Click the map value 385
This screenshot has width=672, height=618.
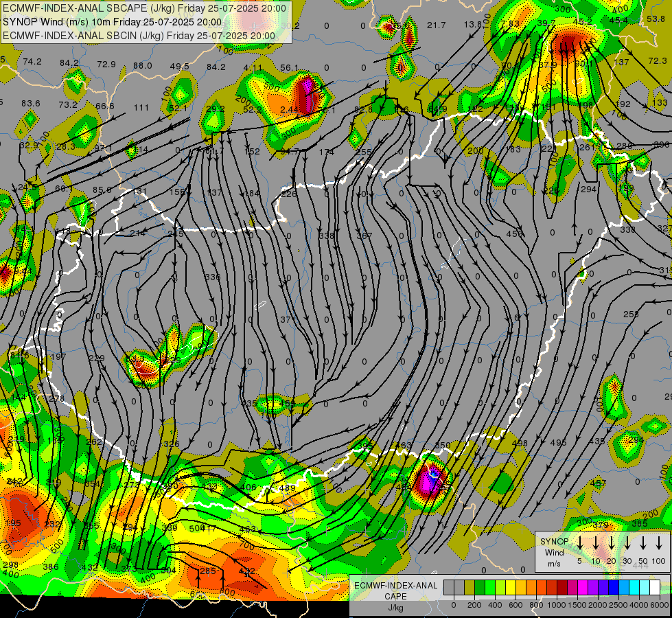click(x=640, y=523)
